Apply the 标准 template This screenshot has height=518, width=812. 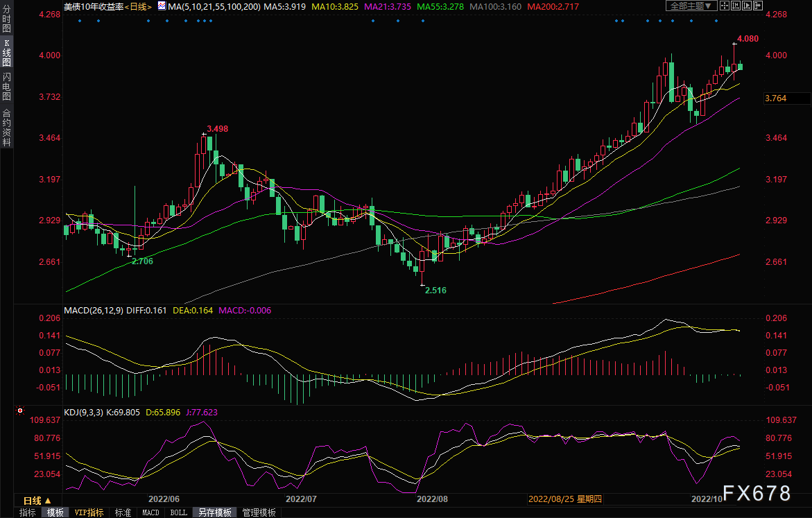pyautogui.click(x=123, y=512)
